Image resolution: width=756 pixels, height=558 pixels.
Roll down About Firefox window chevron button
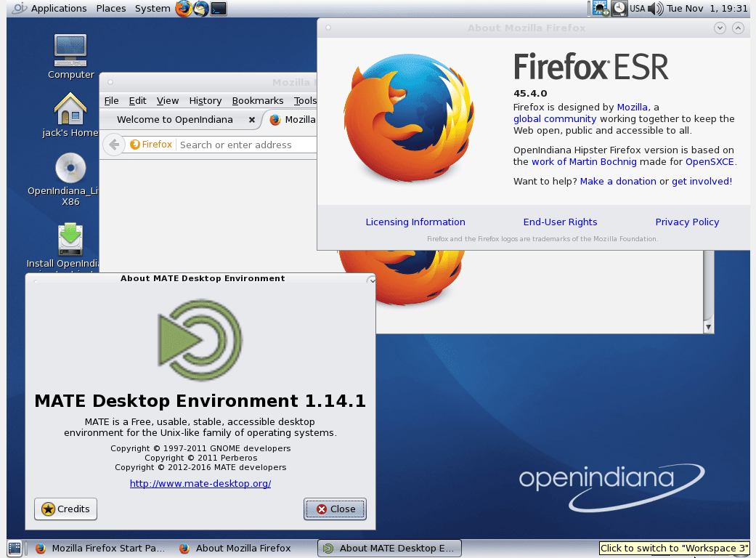720,28
